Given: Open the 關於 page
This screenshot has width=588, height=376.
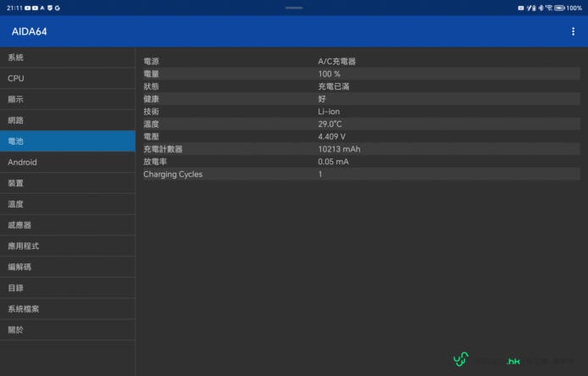Looking at the screenshot, I should tap(68, 330).
